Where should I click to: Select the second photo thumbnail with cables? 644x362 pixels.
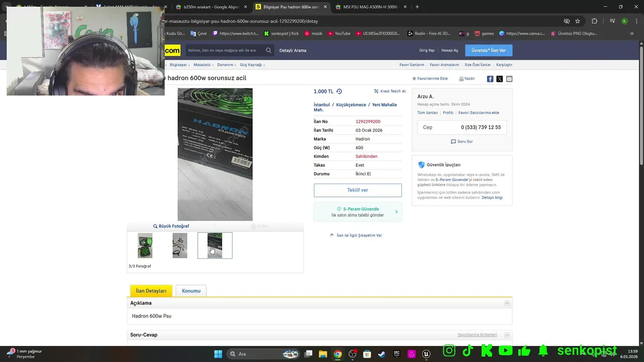[180, 245]
